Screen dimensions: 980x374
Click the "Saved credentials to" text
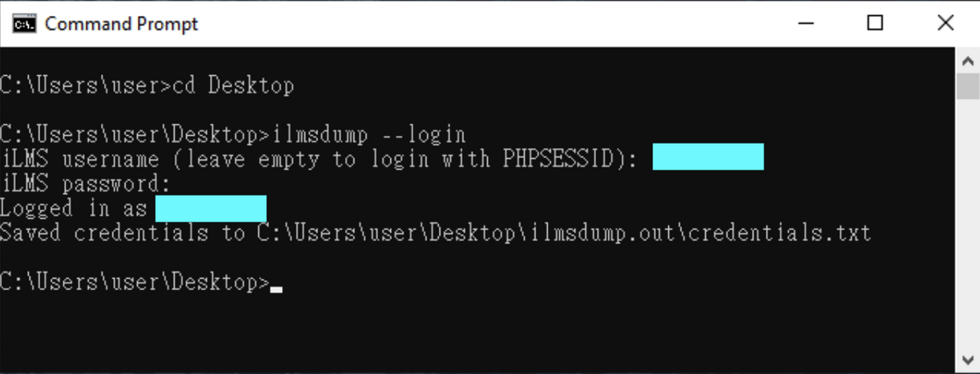coord(123,233)
